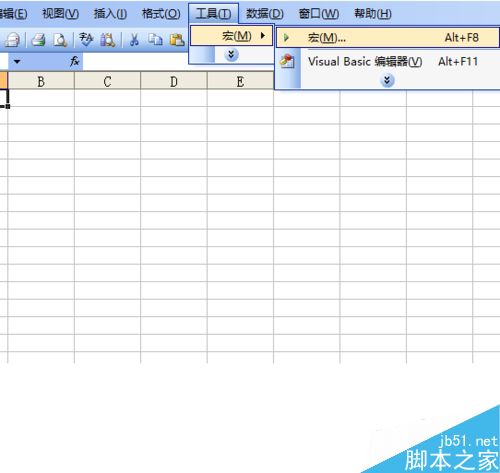Open the 窗口(W) menu
This screenshot has width=500, height=473.
click(x=319, y=14)
